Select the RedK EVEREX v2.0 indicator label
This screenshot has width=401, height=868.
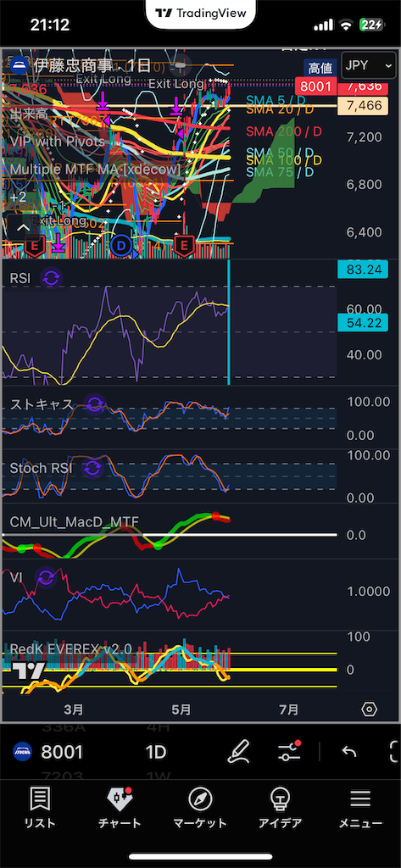[71, 648]
